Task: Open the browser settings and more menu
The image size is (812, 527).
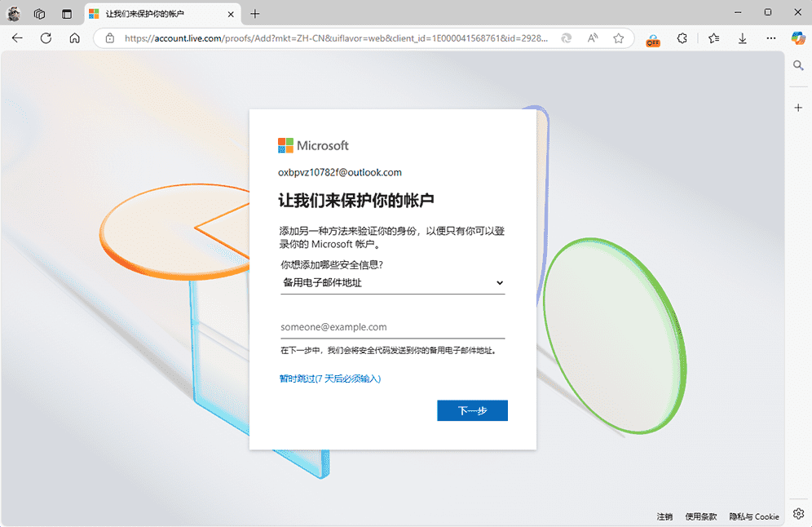Action: point(771,38)
